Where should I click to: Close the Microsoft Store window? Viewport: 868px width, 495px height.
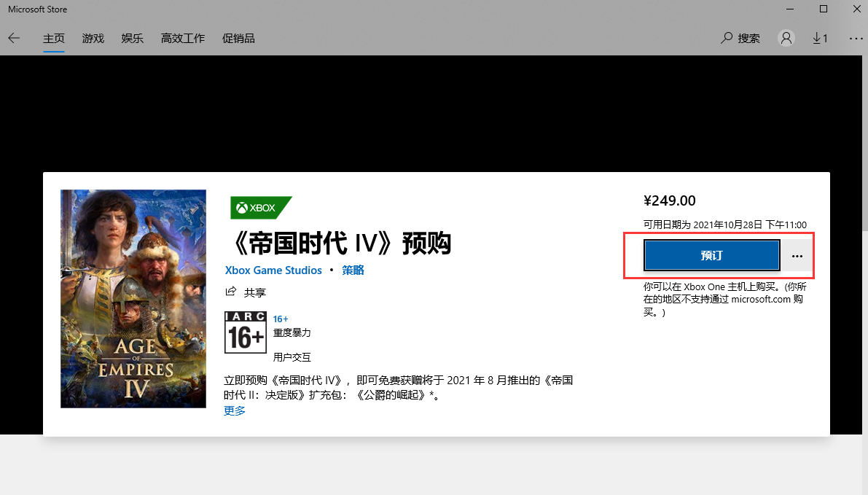[856, 9]
